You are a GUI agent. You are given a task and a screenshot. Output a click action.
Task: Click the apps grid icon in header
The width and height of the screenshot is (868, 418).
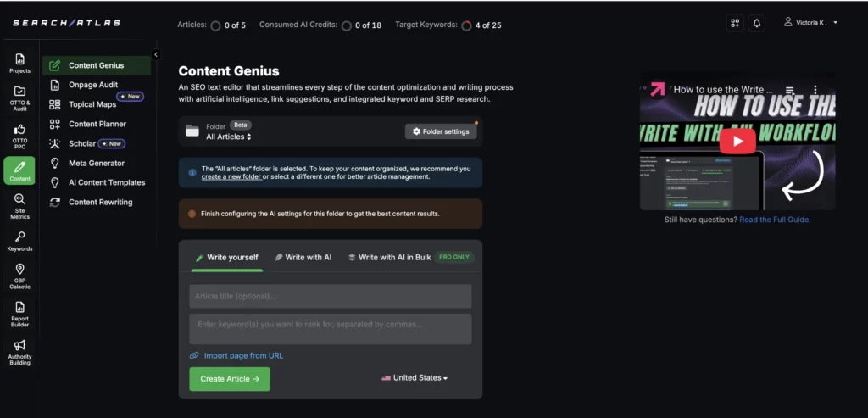[735, 23]
